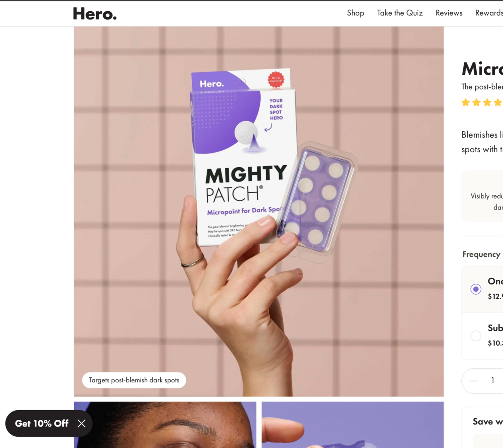Open the main Mighty Patch product image
This screenshot has height=448, width=503.
(259, 211)
